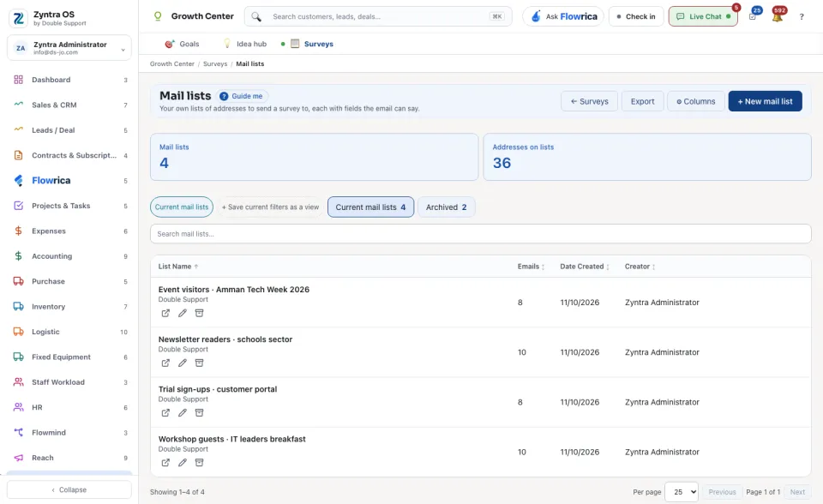This screenshot has height=504, width=823.
Task: Open Flowrica in the sidebar
Action: (x=69, y=181)
